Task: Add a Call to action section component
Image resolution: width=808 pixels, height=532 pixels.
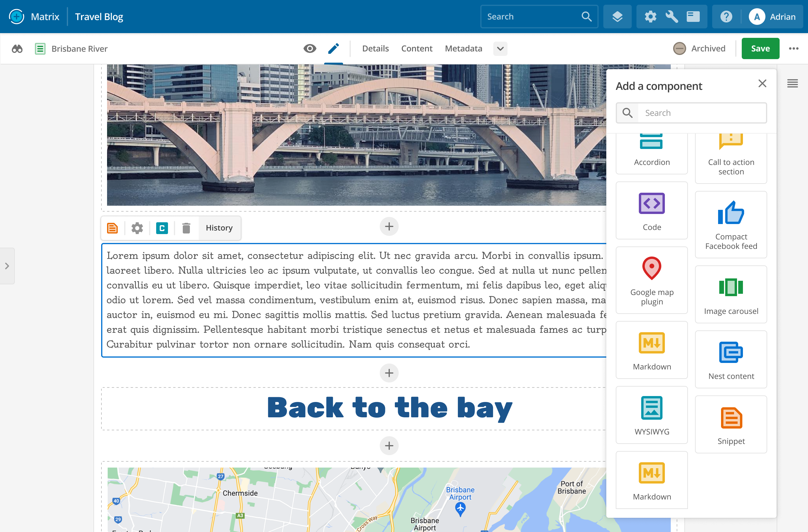Action: point(731,158)
